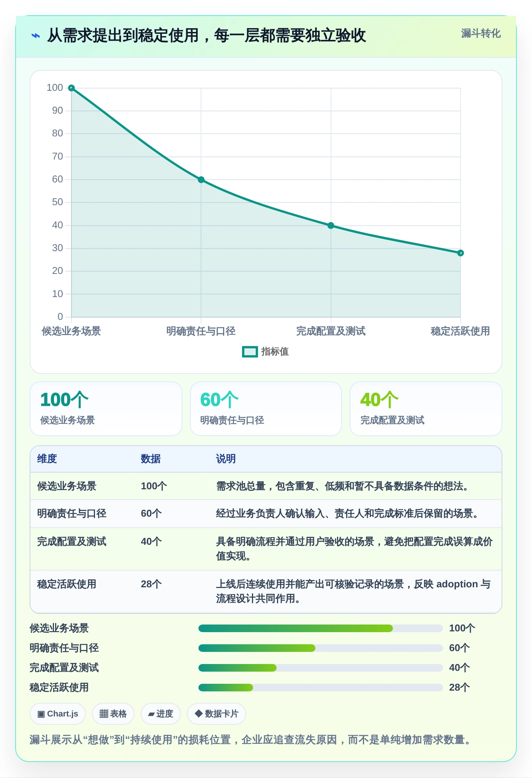The height and width of the screenshot is (778, 532).
Task: Click the diamond icon in 数据卡片 chip
Action: [198, 714]
